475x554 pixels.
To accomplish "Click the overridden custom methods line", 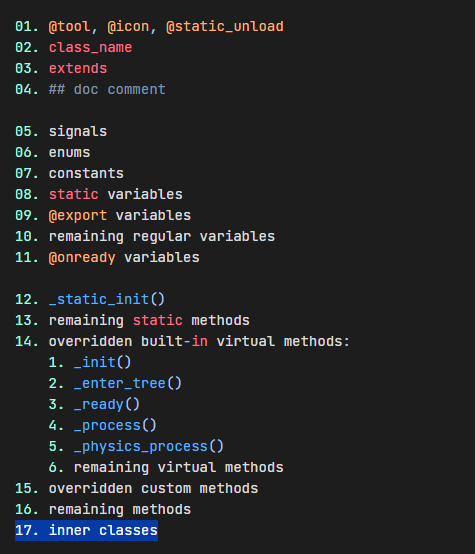I will point(153,488).
